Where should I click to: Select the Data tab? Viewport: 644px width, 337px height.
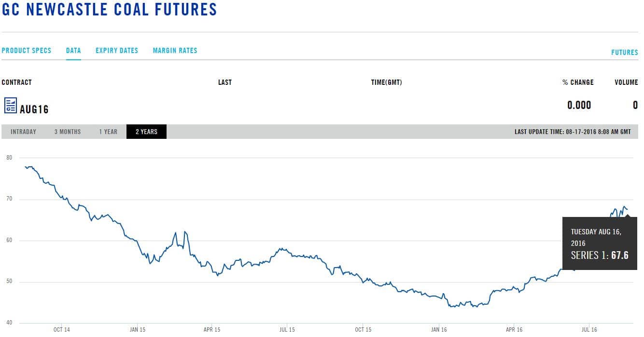click(x=73, y=51)
